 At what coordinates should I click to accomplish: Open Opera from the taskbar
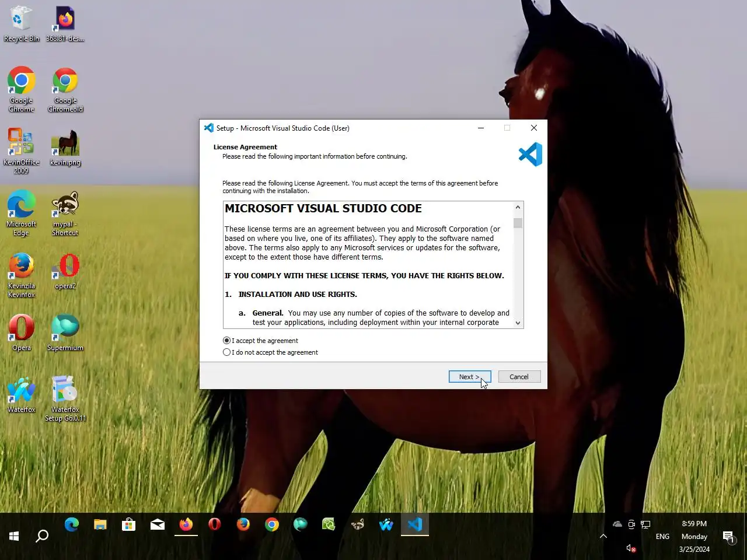coord(215,524)
